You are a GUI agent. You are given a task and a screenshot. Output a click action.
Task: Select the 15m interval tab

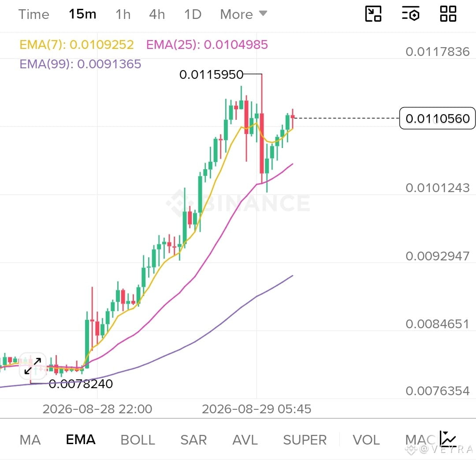pyautogui.click(x=82, y=14)
